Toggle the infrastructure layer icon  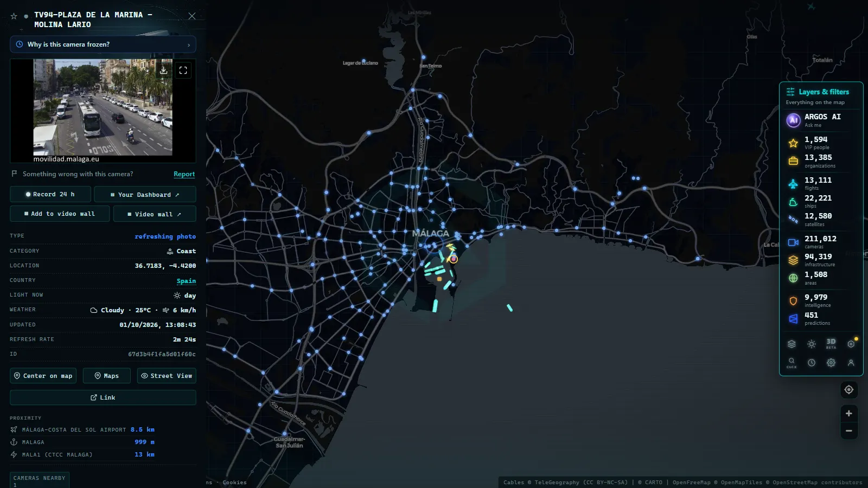[793, 260]
